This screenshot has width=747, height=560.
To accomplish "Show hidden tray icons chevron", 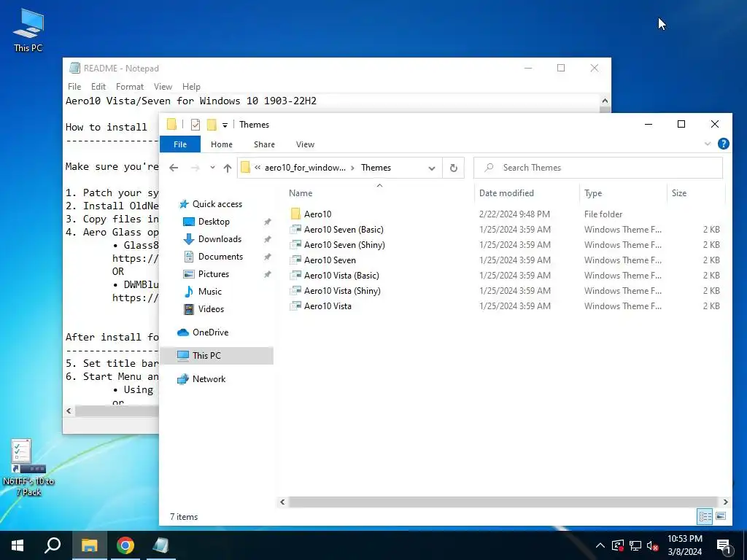I will pos(600,545).
